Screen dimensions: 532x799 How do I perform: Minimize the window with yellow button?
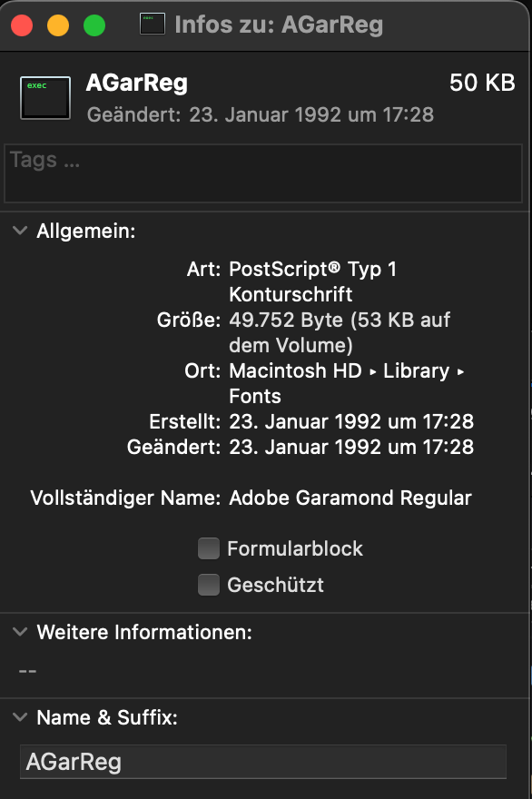[58, 25]
